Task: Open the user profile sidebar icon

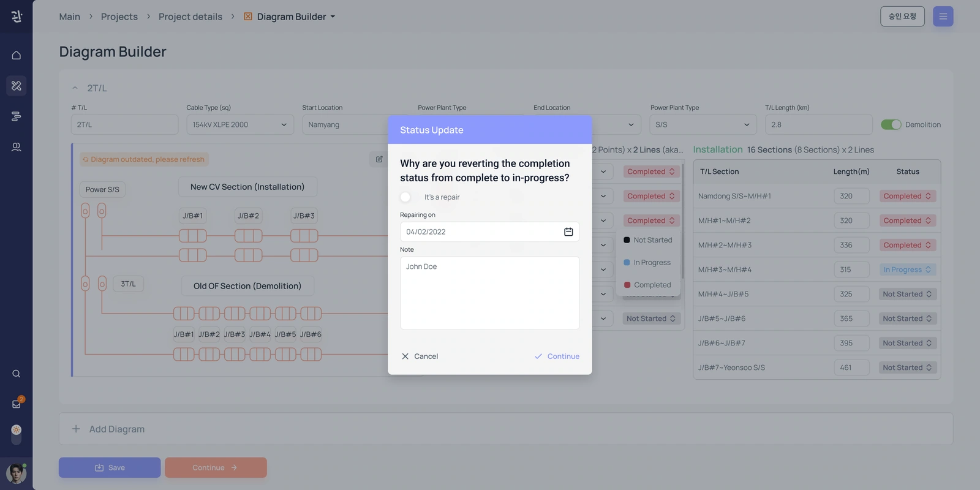Action: tap(17, 147)
